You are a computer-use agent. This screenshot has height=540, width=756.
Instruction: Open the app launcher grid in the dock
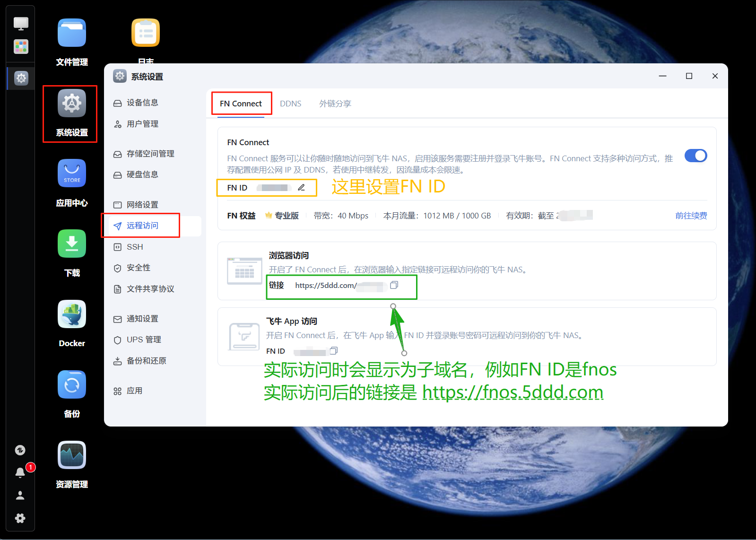coord(21,47)
